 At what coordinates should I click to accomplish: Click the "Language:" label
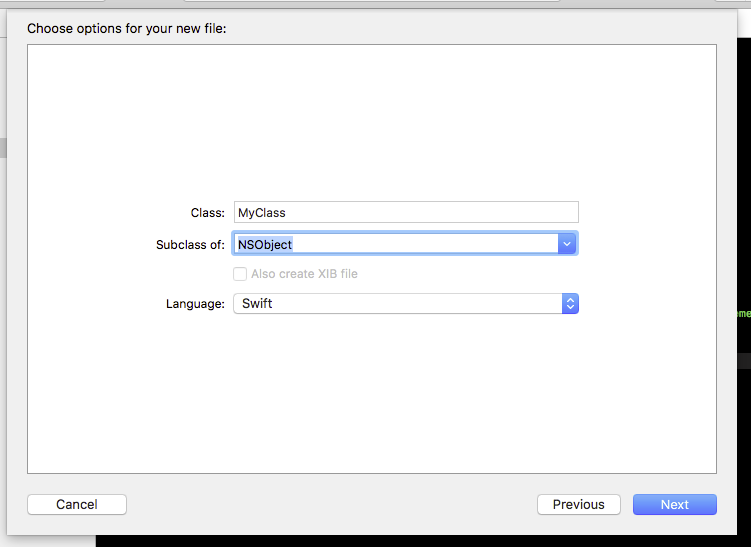(195, 304)
